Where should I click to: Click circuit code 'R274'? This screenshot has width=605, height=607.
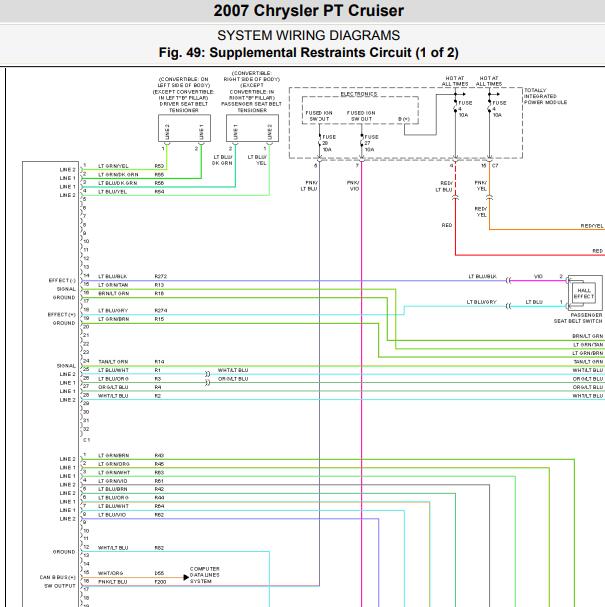[x=161, y=310]
